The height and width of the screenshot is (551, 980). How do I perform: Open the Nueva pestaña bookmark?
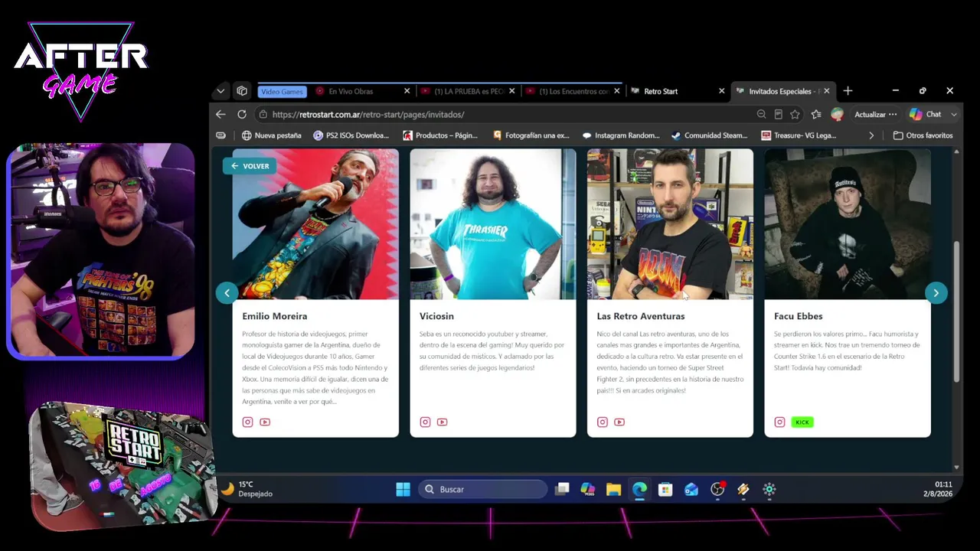click(x=272, y=135)
